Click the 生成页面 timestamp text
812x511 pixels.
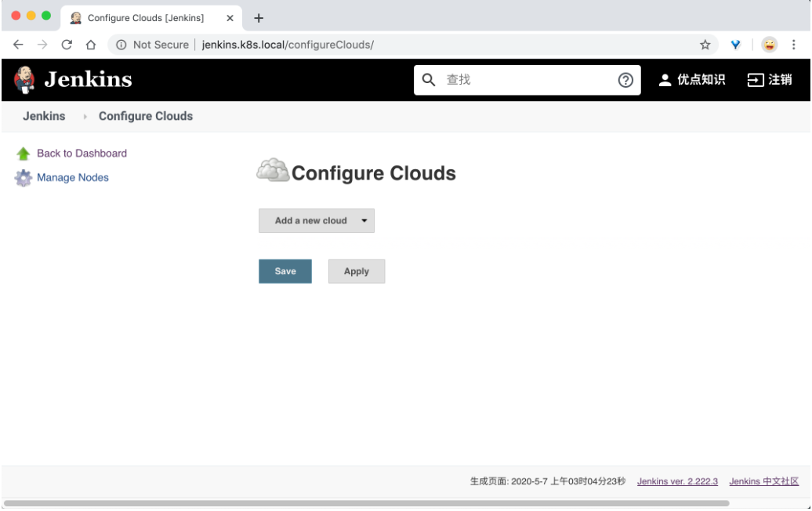pyautogui.click(x=548, y=481)
